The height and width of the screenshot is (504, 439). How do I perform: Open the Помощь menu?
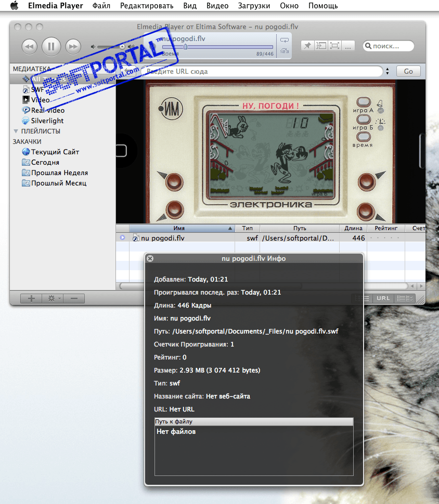tap(323, 6)
